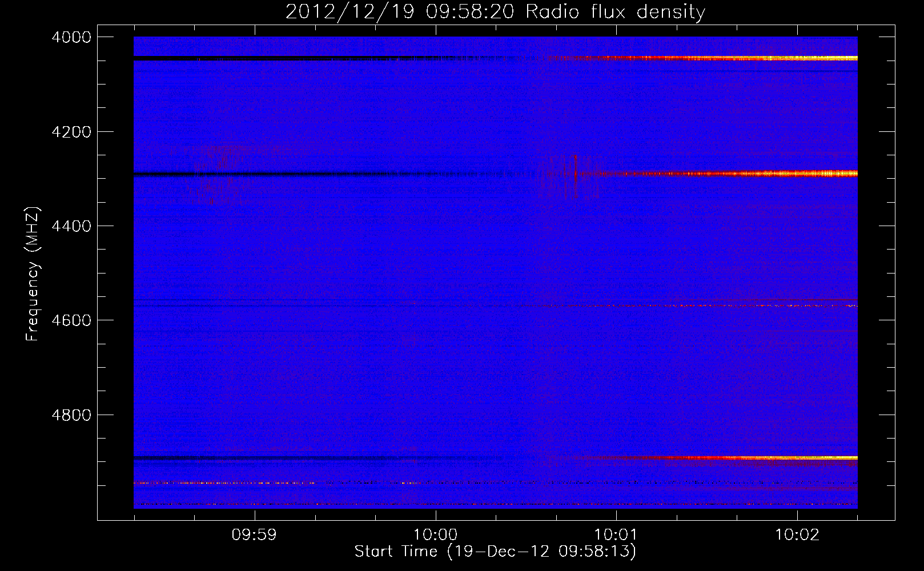Screen dimensions: 924x571
Task: Select the 4000 frequency tick label
Action: click(x=71, y=37)
